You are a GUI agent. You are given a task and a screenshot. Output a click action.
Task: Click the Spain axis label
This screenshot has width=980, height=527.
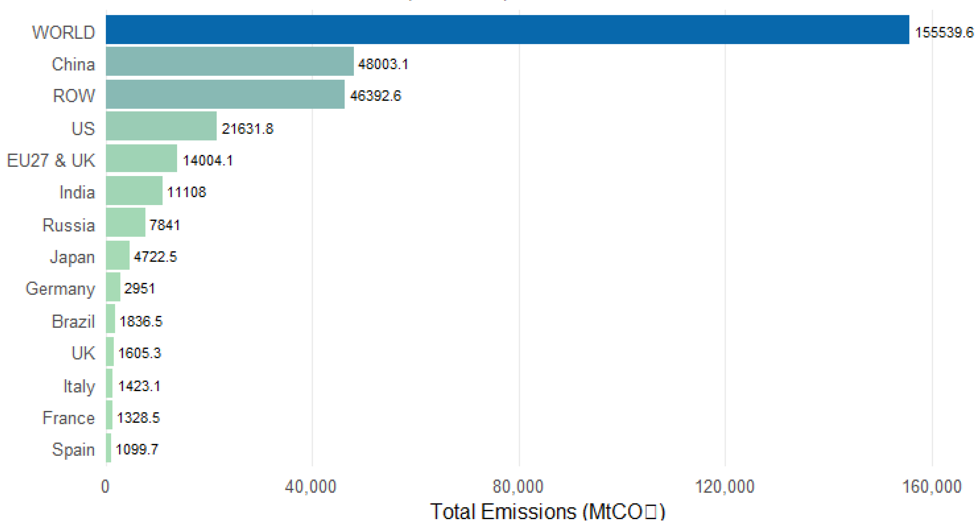pos(73,450)
